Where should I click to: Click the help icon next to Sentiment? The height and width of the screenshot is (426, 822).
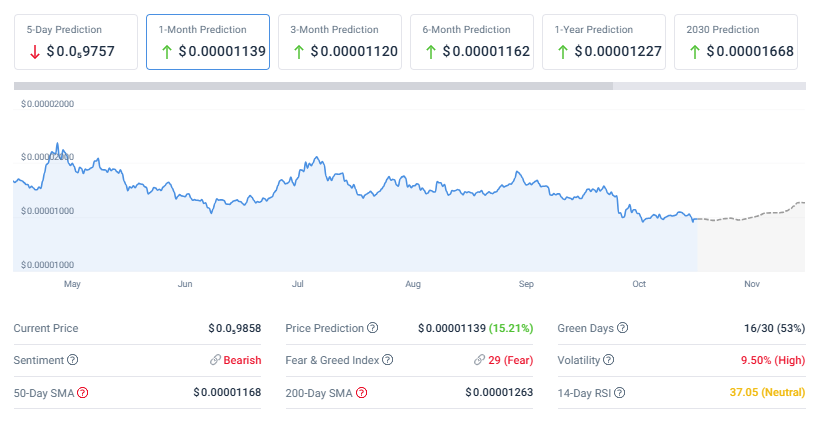pyautogui.click(x=72, y=360)
